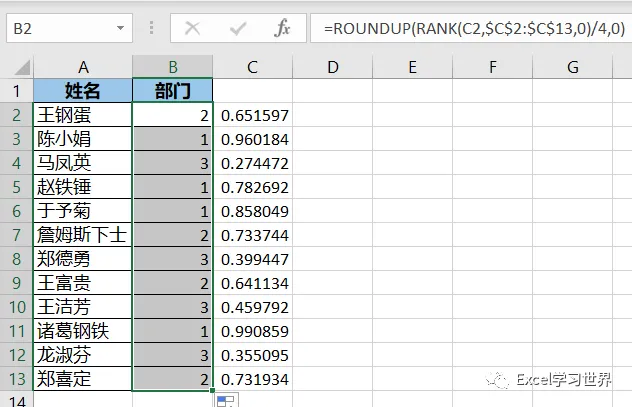Screen dimensions: 632x407
Task: Select cell containing 郑德勇
Action: 83,259
